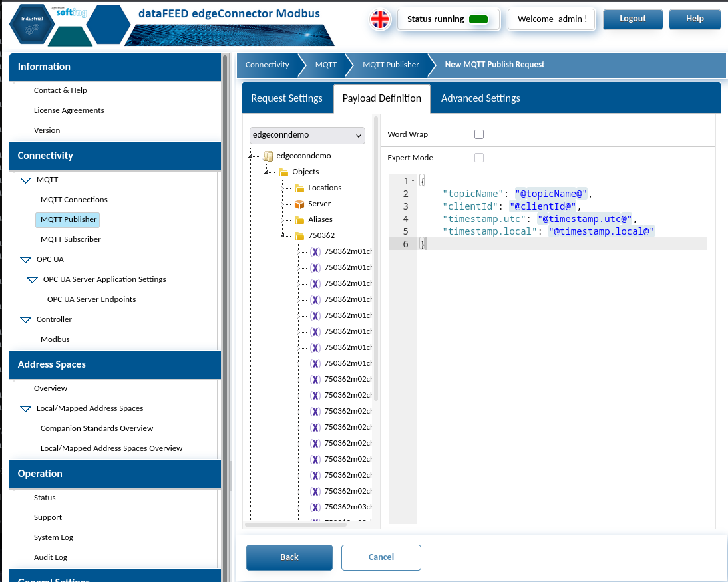Open the Operation Status page
The height and width of the screenshot is (582, 728).
pyautogui.click(x=45, y=498)
